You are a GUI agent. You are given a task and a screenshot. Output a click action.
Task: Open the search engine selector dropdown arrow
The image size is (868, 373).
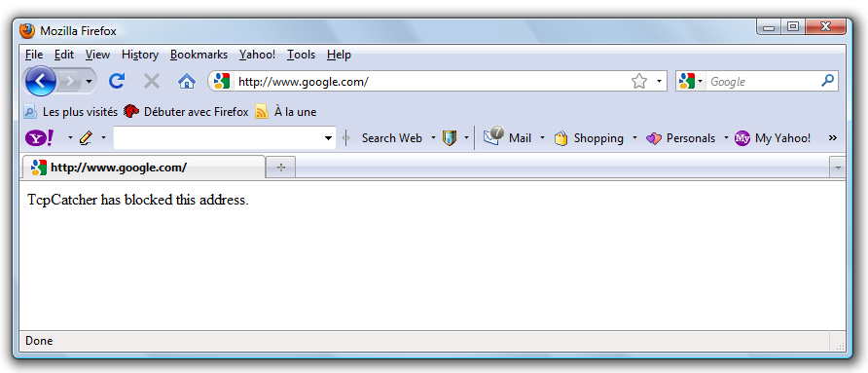(701, 82)
